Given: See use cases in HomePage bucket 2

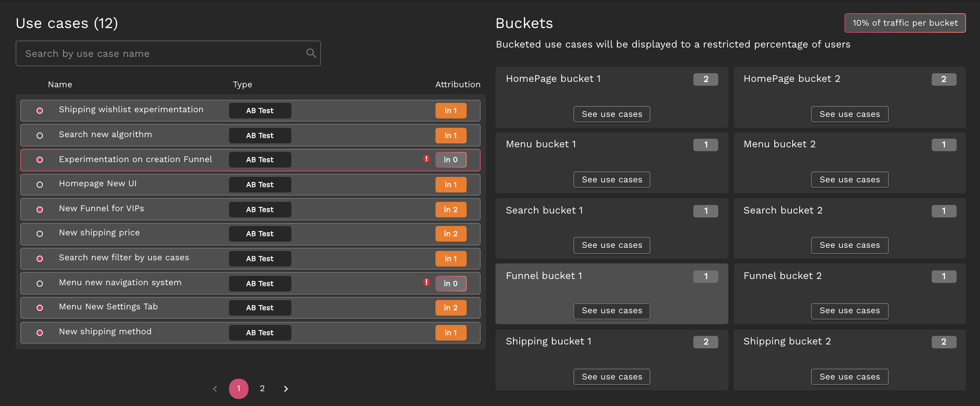Looking at the screenshot, I should 850,114.
